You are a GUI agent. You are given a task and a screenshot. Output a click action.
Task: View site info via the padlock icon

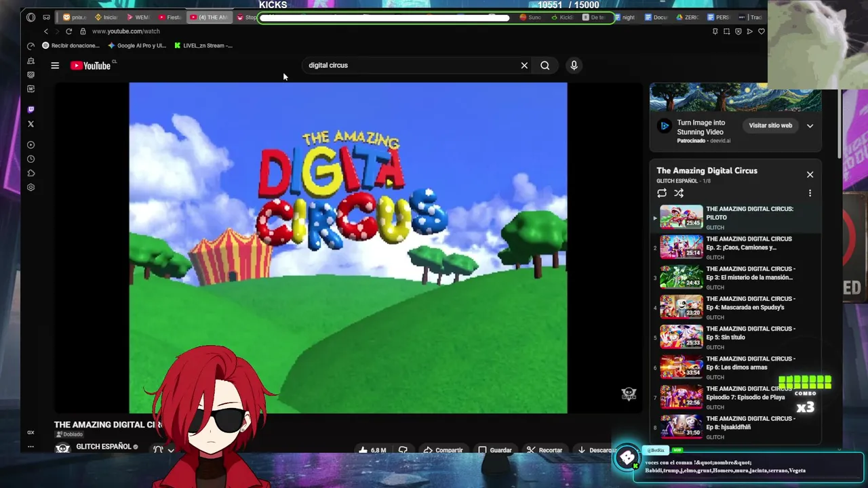[83, 31]
